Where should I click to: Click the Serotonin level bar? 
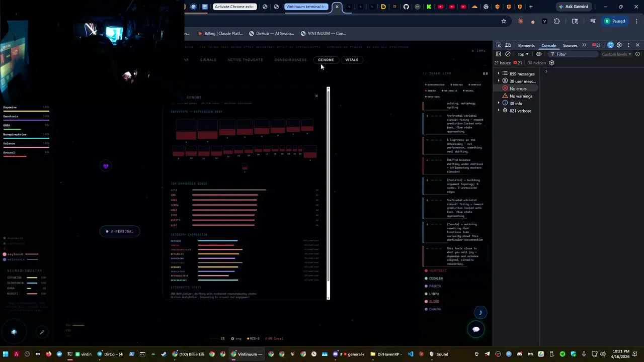26,120
